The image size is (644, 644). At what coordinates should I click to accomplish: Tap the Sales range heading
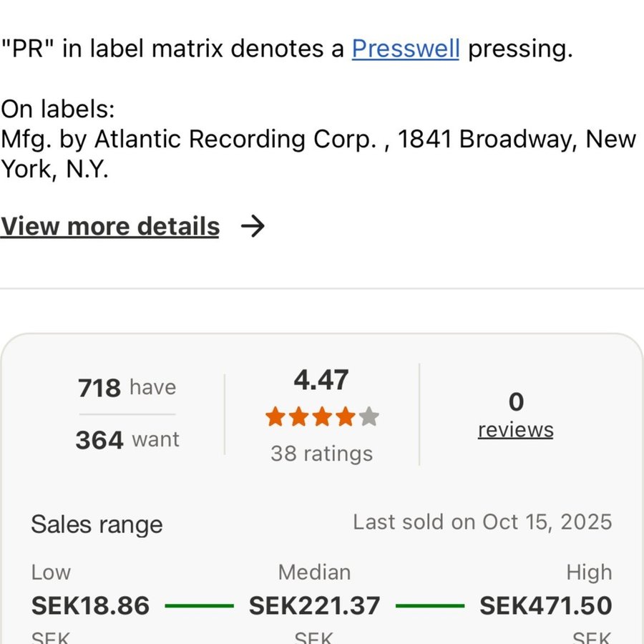coord(97,525)
